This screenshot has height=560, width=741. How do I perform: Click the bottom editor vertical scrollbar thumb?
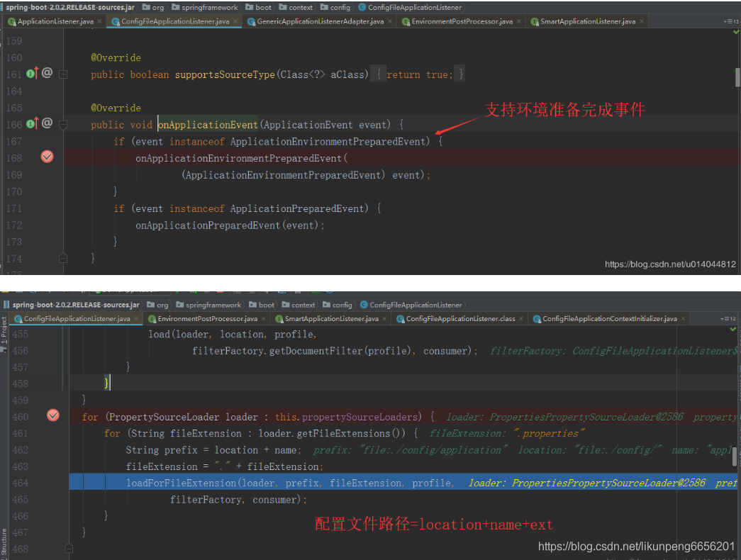coord(735,457)
